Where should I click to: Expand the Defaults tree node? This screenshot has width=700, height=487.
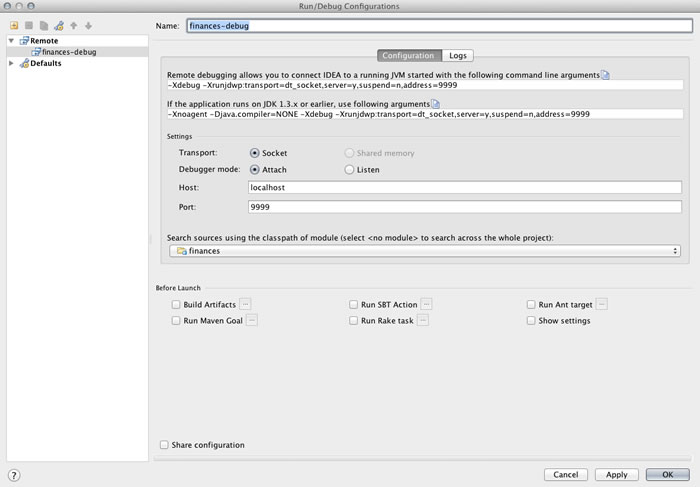click(12, 63)
